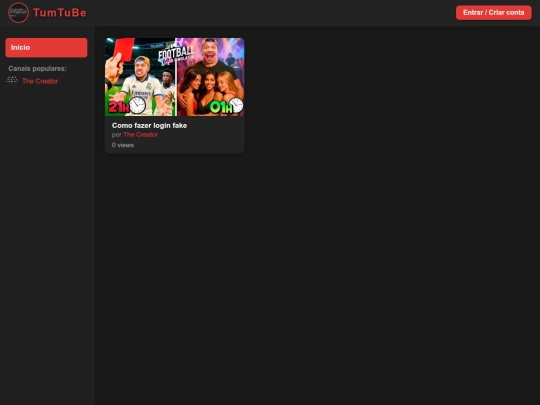Click the TumTuBe circular logo icon

coord(18,13)
